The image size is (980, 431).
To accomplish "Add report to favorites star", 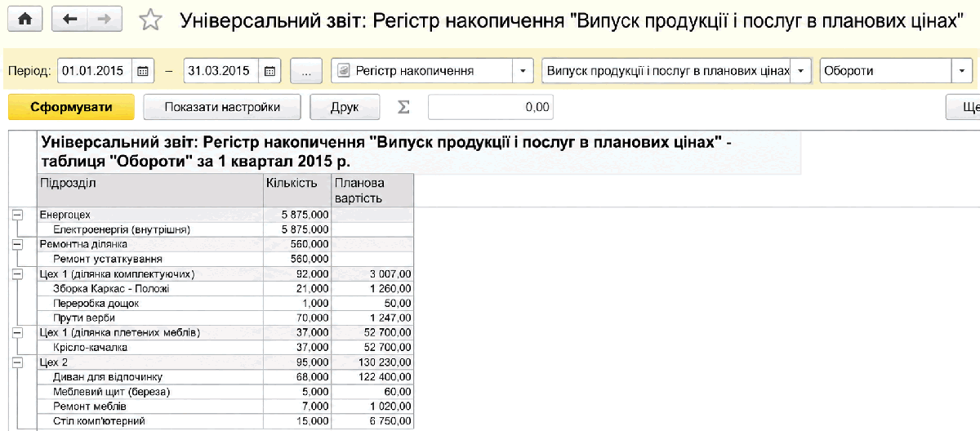I will point(150,20).
